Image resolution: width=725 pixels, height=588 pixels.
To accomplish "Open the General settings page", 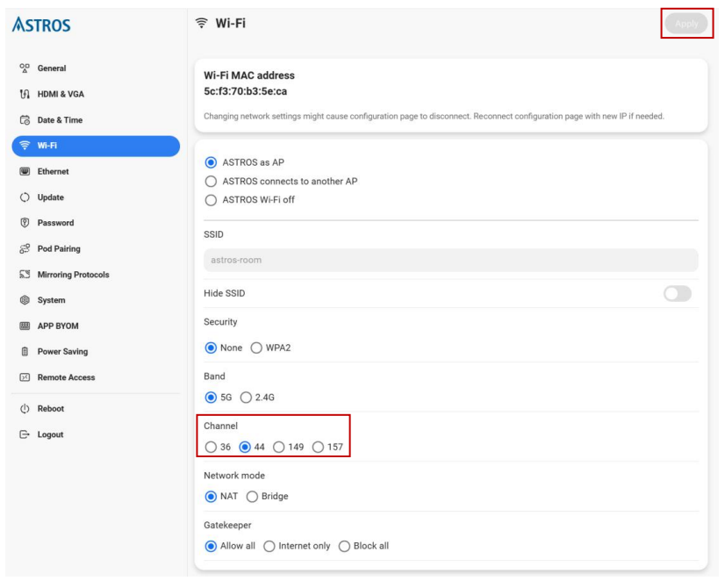I will [96, 68].
